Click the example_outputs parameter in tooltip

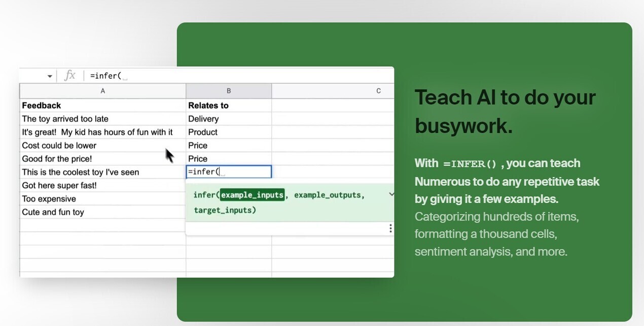pos(327,195)
